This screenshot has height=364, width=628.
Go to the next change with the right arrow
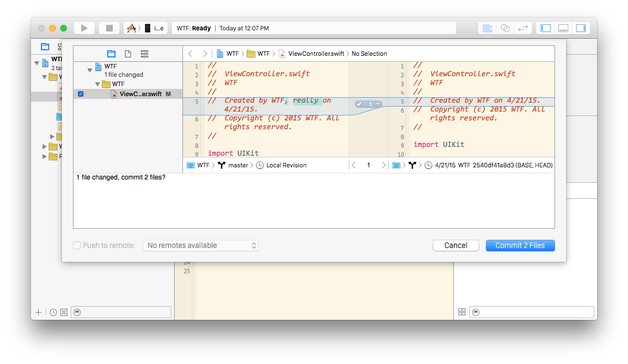point(383,165)
